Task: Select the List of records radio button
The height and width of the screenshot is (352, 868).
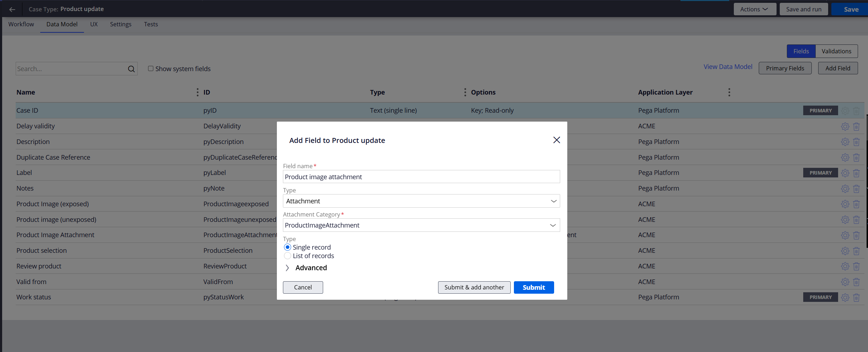Action: pos(287,256)
